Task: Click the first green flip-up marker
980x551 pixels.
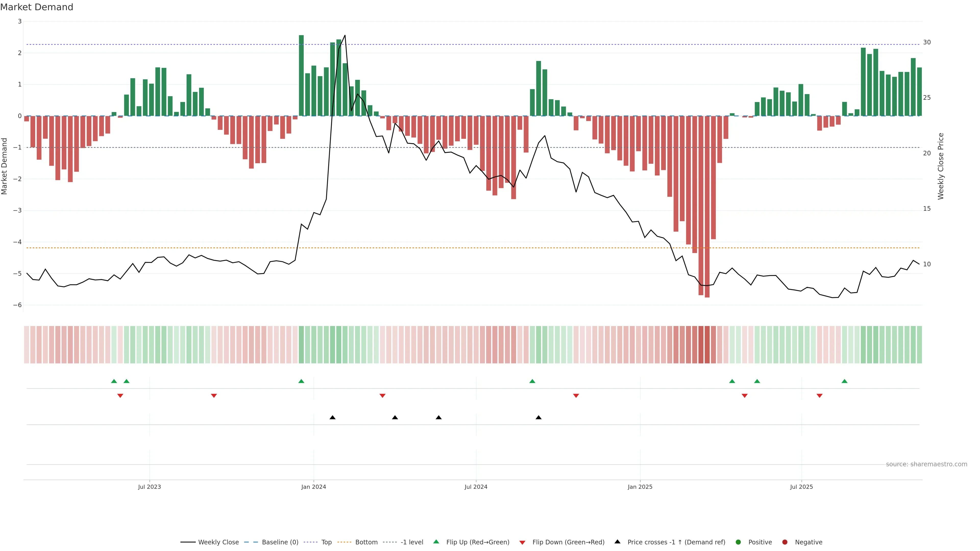Action: pos(114,381)
